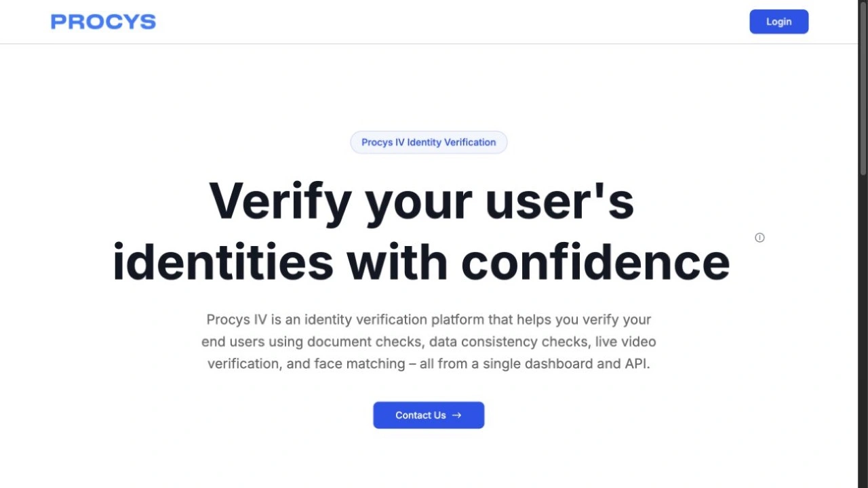Click the word 'confidence' in the headline
Screen dimensions: 868x488
pos(595,262)
